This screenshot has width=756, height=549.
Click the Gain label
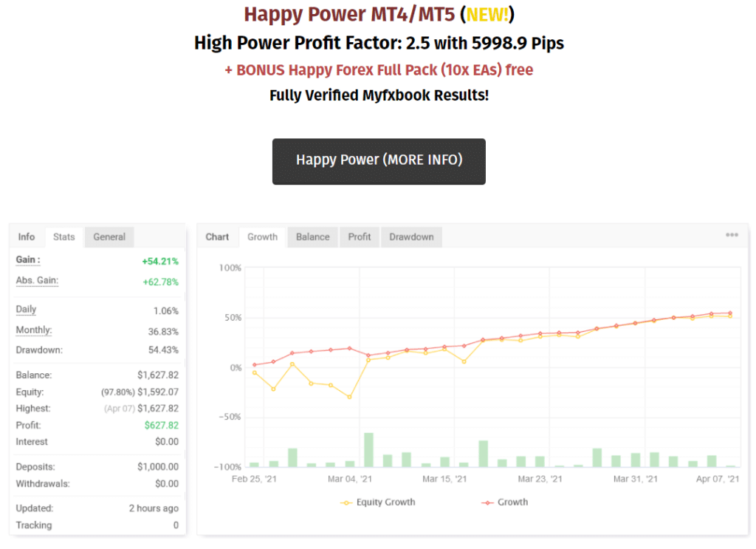(28, 260)
